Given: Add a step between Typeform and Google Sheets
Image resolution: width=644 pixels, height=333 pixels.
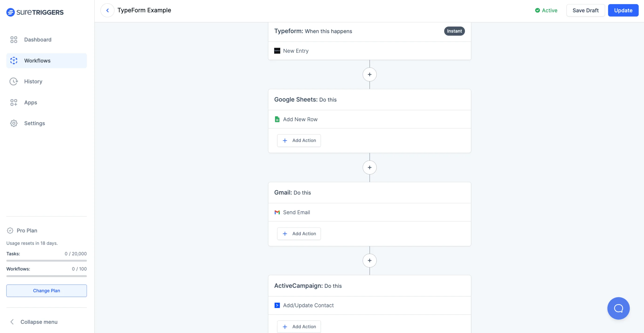Looking at the screenshot, I should tap(369, 74).
